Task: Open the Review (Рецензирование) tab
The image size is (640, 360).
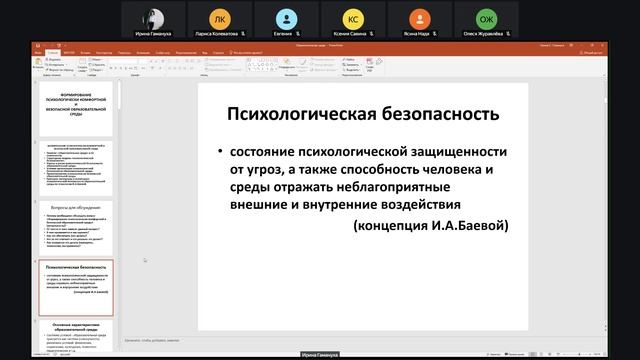Action: click(x=186, y=53)
